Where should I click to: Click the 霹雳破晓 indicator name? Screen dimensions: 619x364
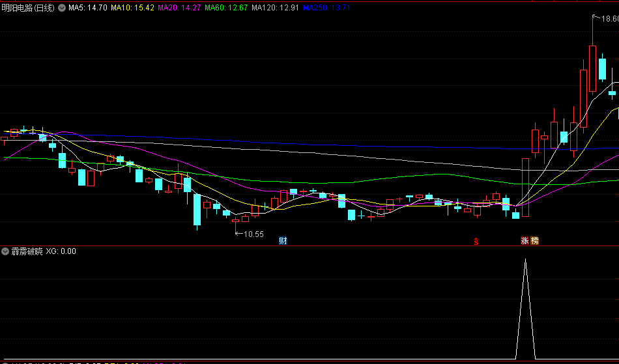(x=27, y=251)
